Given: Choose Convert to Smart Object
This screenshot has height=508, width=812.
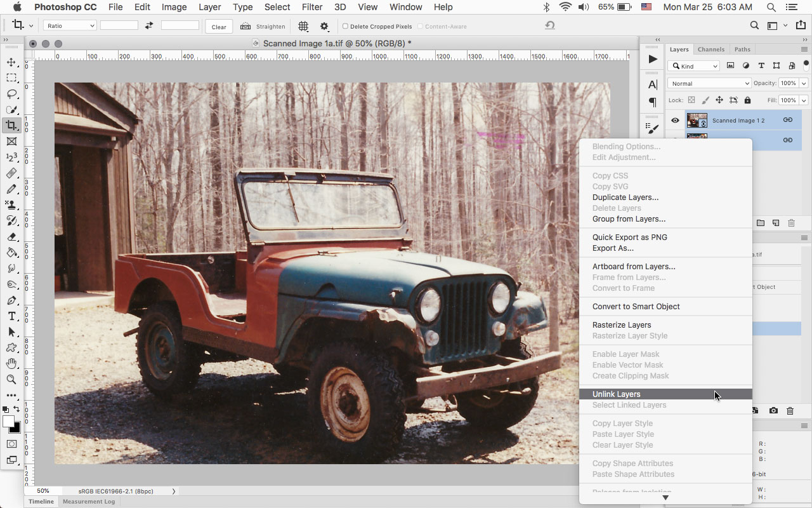Looking at the screenshot, I should click(x=665, y=307).
